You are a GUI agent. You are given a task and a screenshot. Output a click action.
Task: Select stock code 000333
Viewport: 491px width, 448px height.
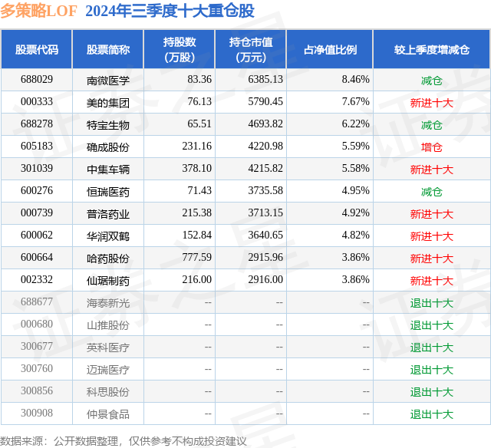pos(37,102)
